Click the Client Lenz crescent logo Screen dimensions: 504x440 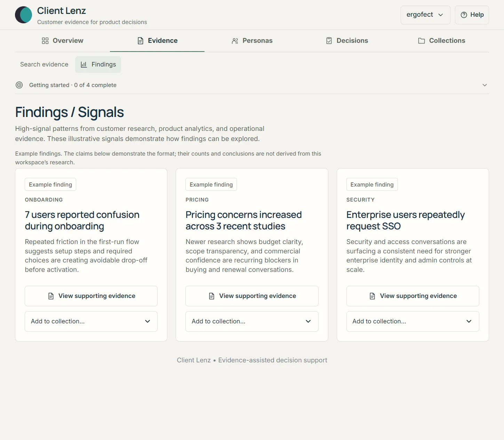pyautogui.click(x=24, y=15)
